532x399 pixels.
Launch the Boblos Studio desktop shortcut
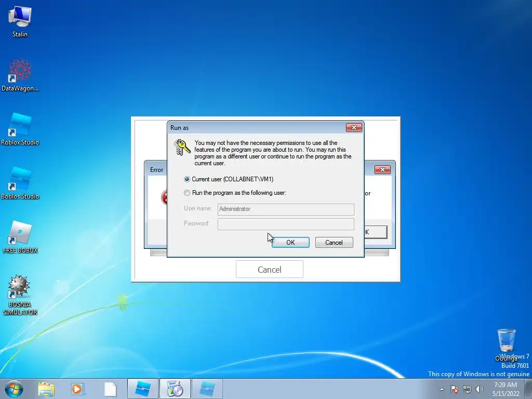[x=20, y=183]
